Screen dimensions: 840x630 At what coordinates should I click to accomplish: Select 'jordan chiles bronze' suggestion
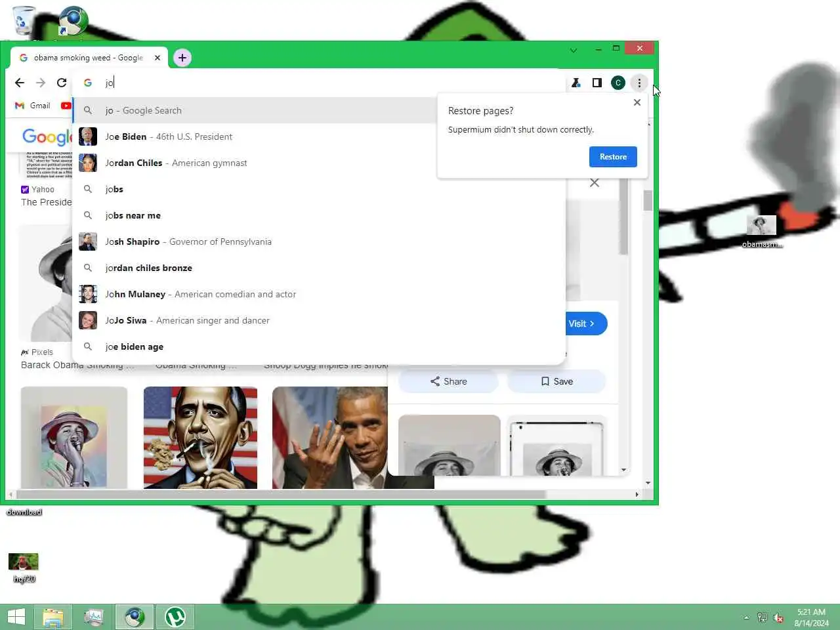point(319,268)
